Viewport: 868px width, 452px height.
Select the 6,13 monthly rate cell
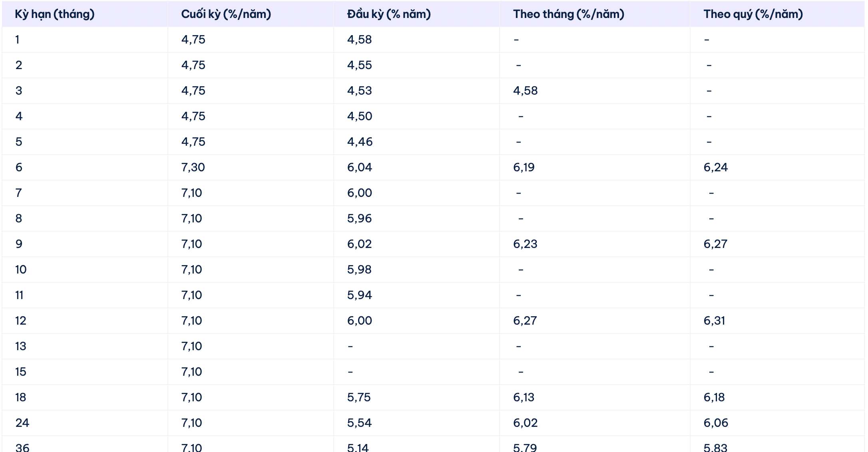(x=524, y=397)
